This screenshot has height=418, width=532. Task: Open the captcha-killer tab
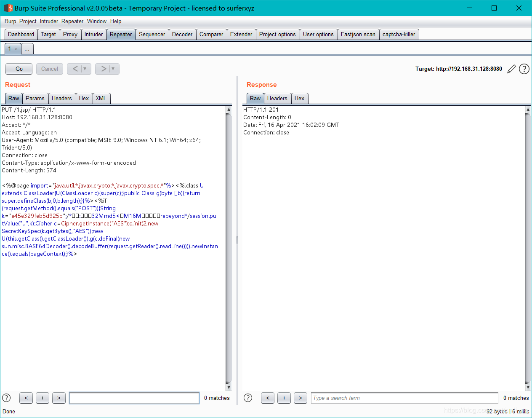point(399,35)
